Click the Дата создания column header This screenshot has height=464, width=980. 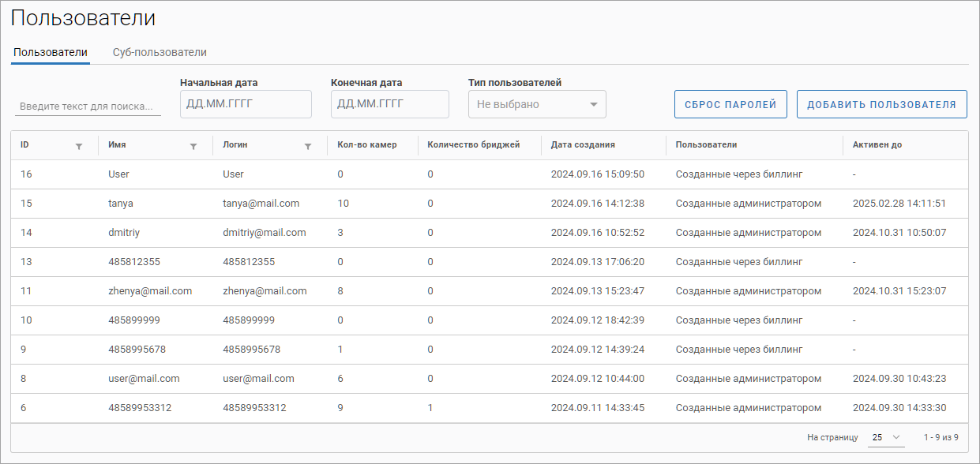[583, 145]
